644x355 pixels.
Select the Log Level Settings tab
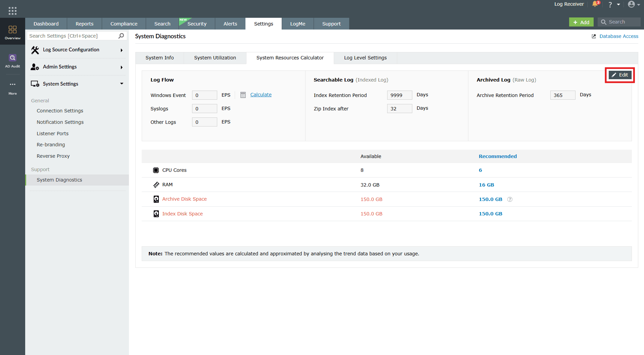coord(365,58)
